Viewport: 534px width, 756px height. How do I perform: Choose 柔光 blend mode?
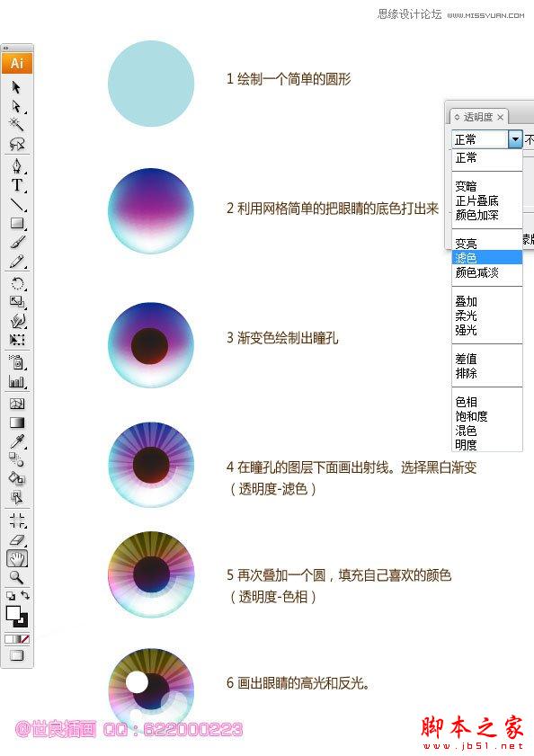coord(487,316)
